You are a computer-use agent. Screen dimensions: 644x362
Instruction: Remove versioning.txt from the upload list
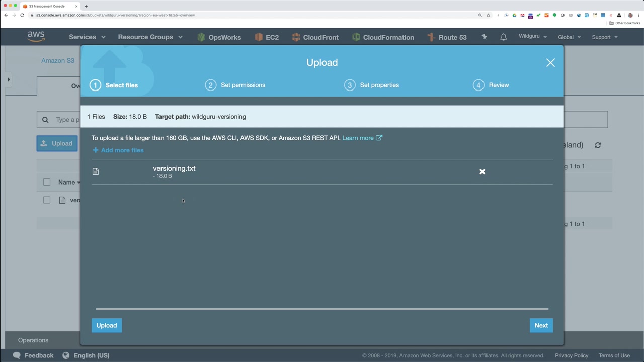tap(482, 172)
